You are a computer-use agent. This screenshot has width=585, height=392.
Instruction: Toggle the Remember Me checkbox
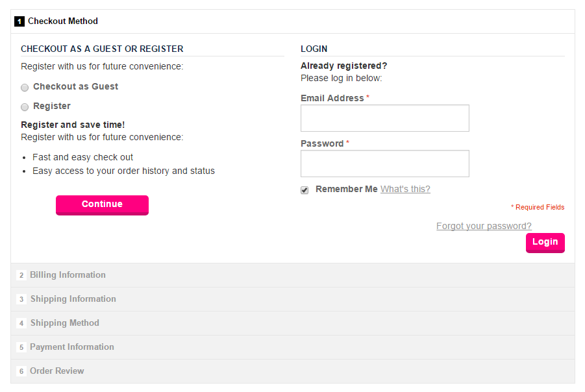(x=305, y=190)
